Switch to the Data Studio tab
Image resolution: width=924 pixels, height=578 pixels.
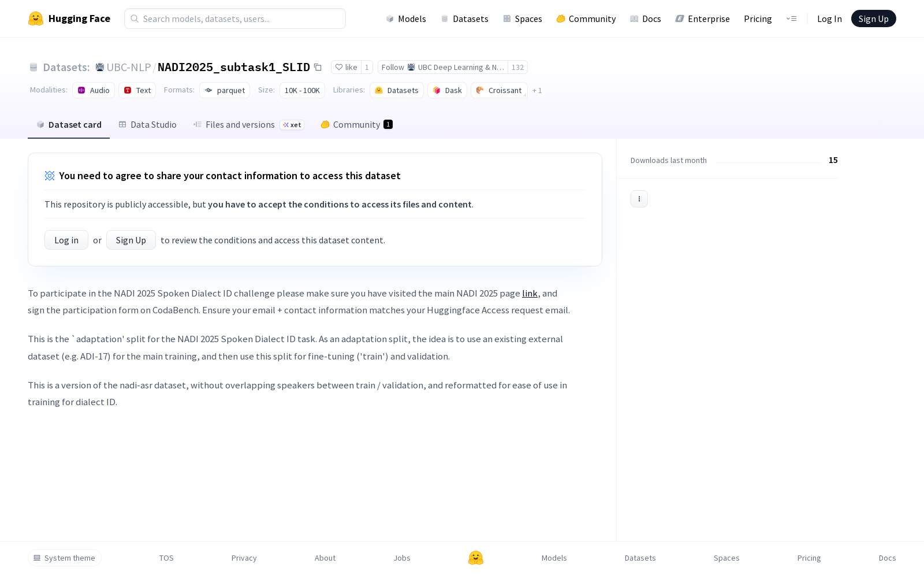pos(148,124)
